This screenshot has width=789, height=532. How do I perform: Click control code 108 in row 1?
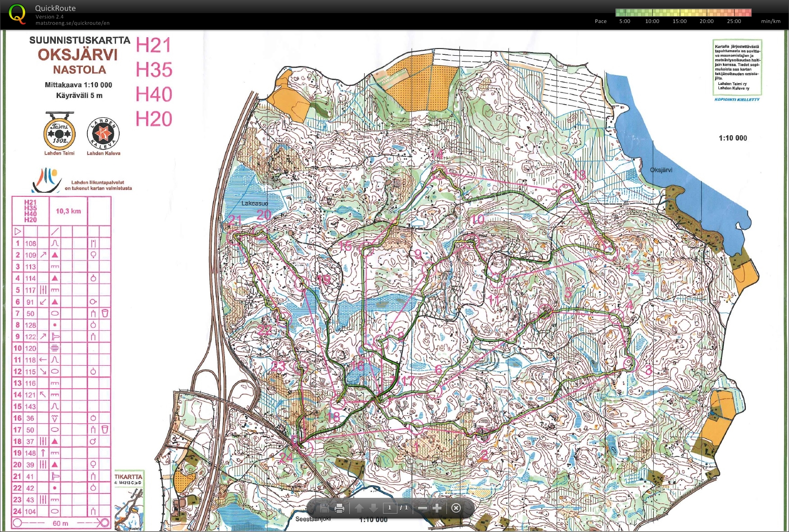coord(30,244)
